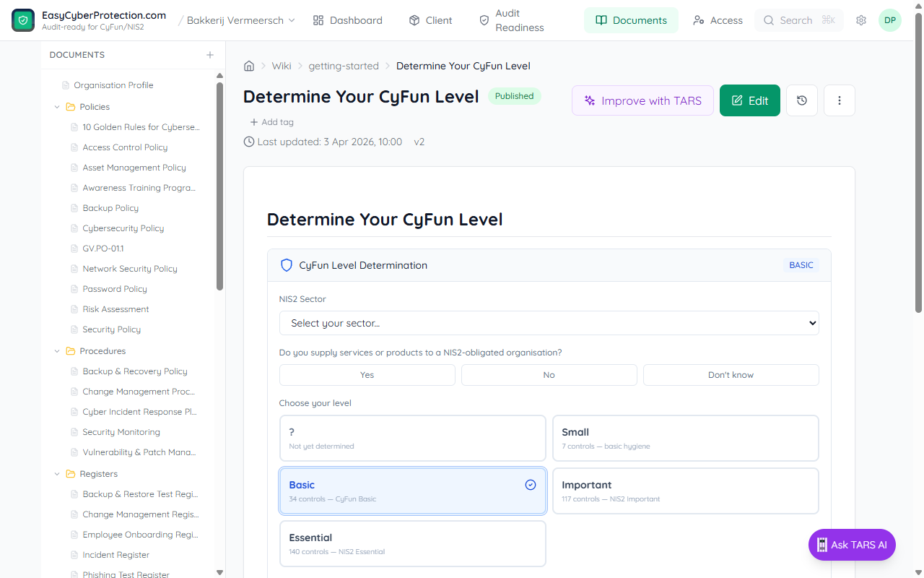Click document icon beside GV.PO-01.1
The width and height of the screenshot is (924, 578).
pyautogui.click(x=74, y=249)
